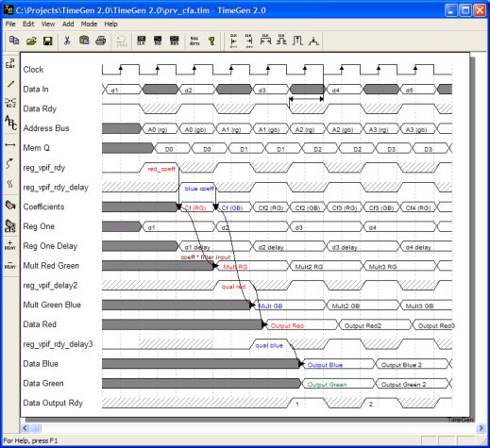Open signal attributes (SIG ATTR) icon
This screenshot has width=490, height=448.
[194, 41]
